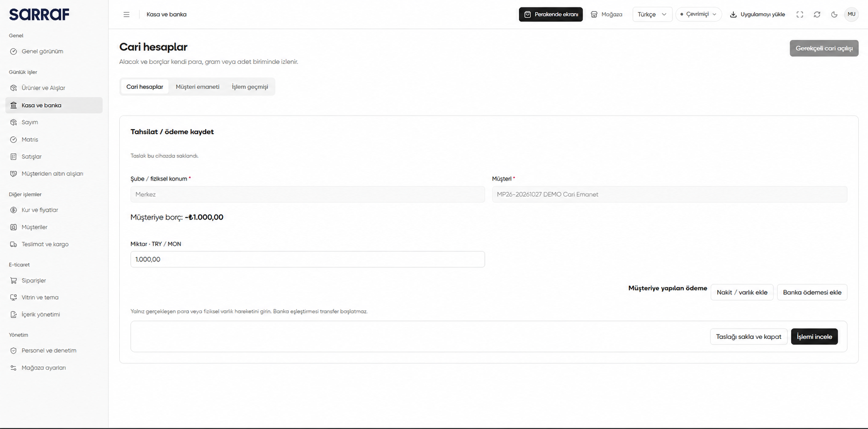This screenshot has width=868, height=429.
Task: Focus the Miktar TRY / MON amount field
Action: click(307, 259)
